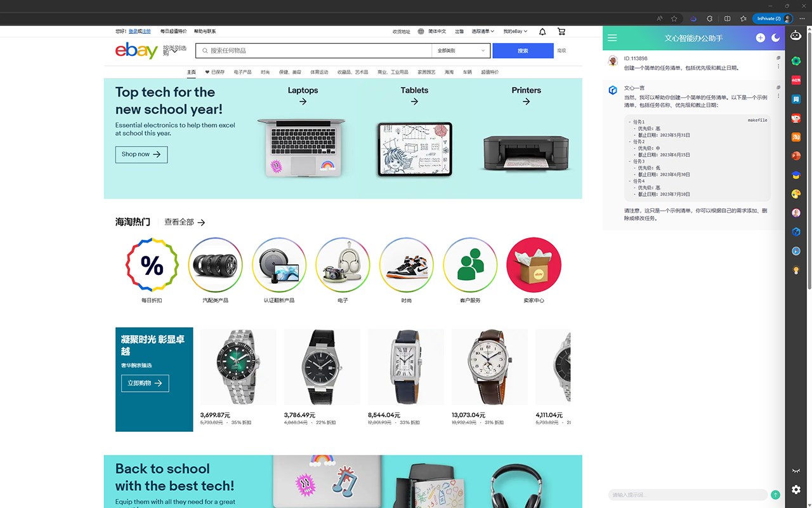Open 简体中文 language selector
The height and width of the screenshot is (508, 812).
(x=432, y=31)
